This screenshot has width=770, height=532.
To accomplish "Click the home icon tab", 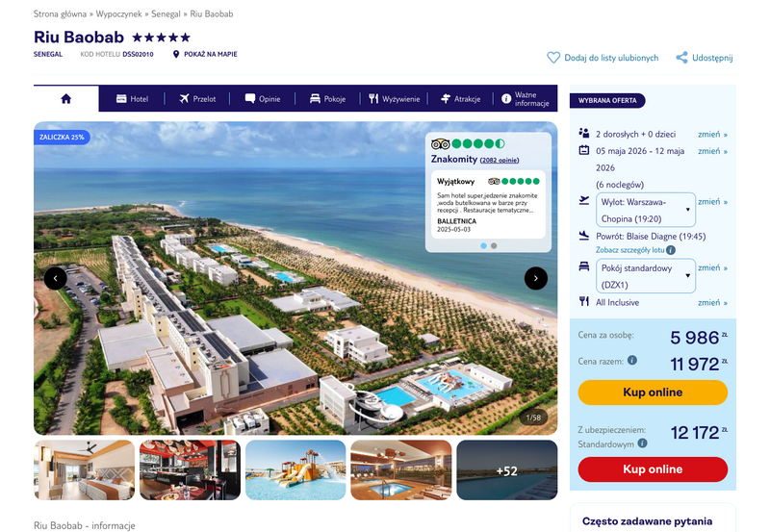I will coord(65,99).
